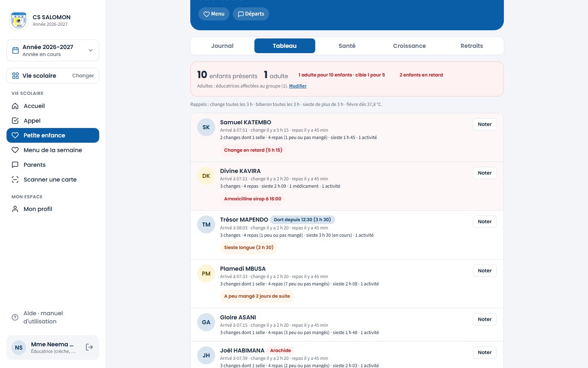Click the 'Change en retard (5 h 15)' alert
588x368 pixels.
[x=253, y=150]
